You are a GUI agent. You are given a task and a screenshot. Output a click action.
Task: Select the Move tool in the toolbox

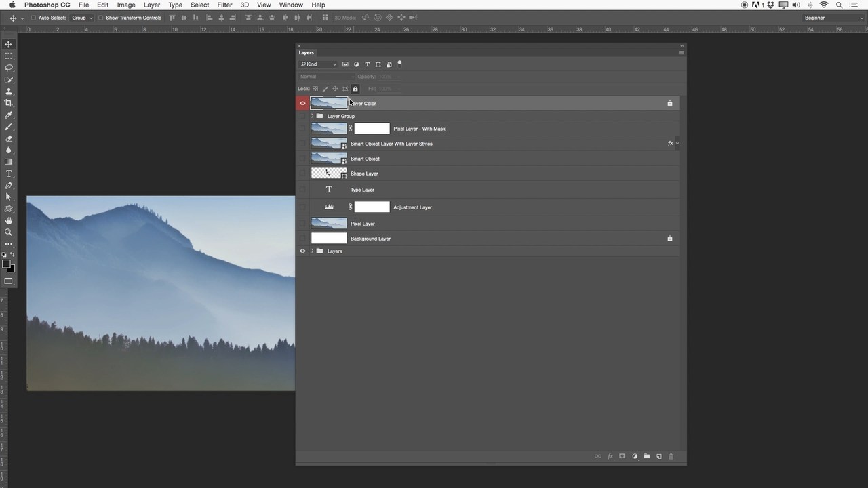tap(9, 44)
